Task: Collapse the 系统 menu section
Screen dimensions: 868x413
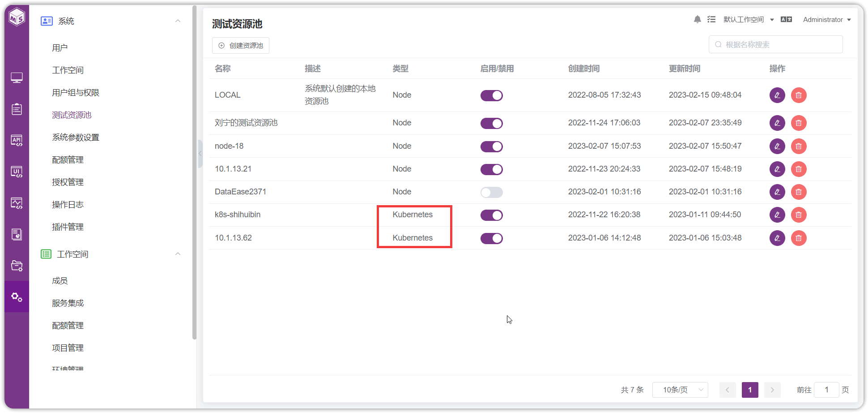Action: (178, 21)
